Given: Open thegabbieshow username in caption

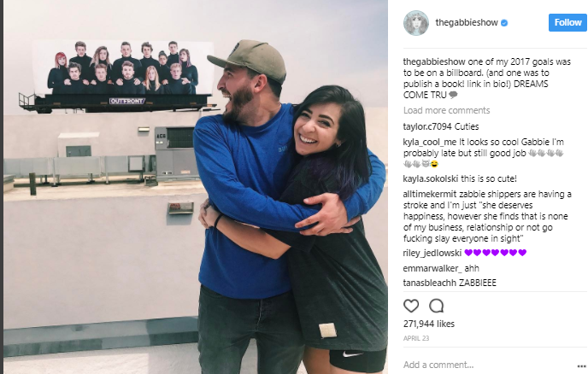Looking at the screenshot, I should 434,61.
